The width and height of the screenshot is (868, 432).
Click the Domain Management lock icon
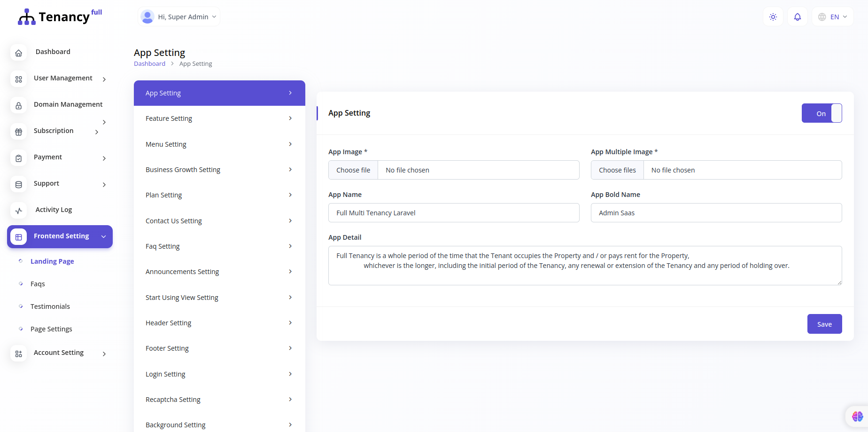pos(18,105)
